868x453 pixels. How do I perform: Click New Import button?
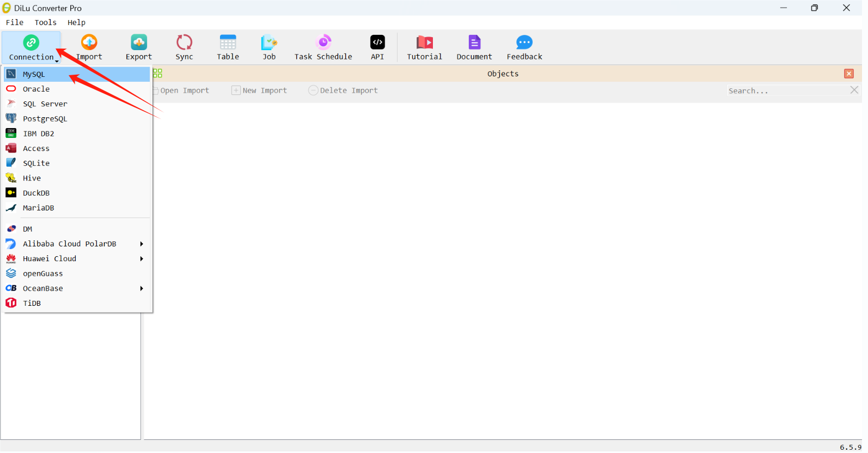coord(259,90)
